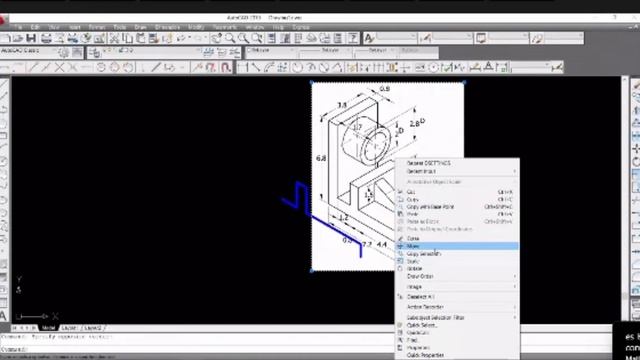Choose Erase in the context menu

point(457,238)
